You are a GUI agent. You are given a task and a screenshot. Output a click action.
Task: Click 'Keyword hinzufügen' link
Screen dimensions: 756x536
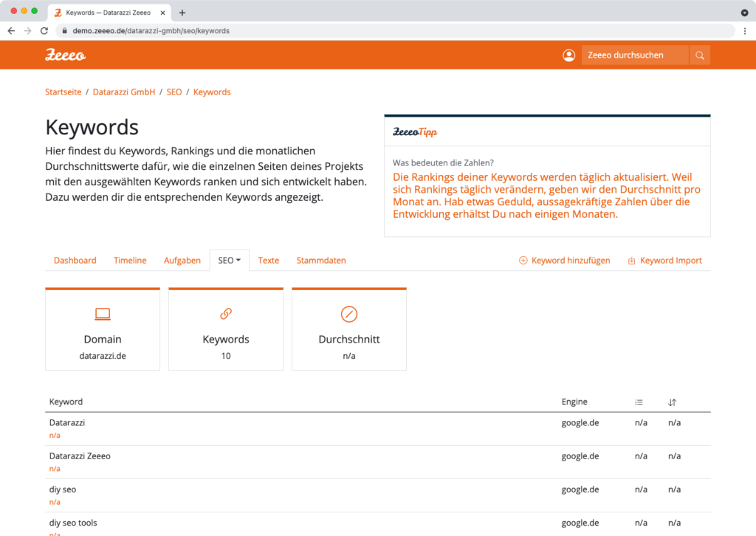pyautogui.click(x=565, y=261)
